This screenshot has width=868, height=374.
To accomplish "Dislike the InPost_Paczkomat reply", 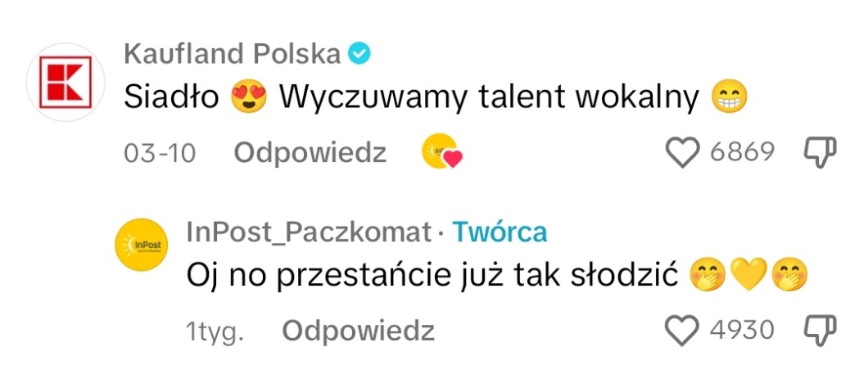I will tap(820, 331).
